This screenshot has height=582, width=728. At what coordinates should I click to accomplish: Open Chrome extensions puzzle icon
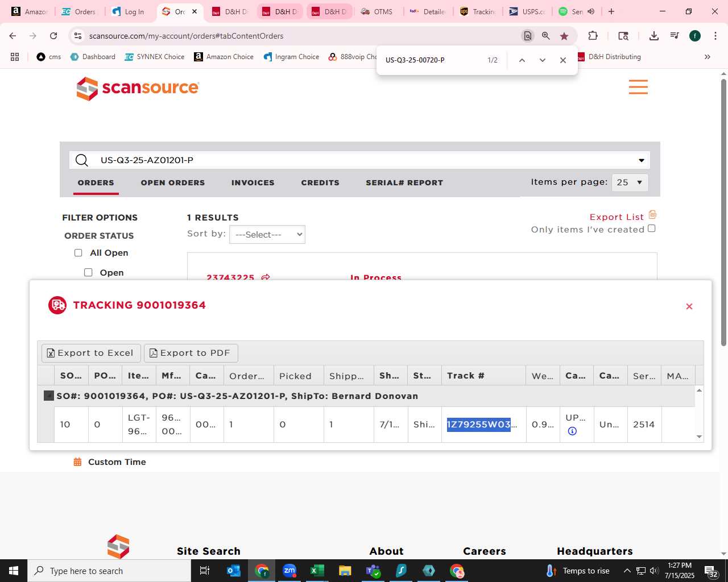pos(593,36)
